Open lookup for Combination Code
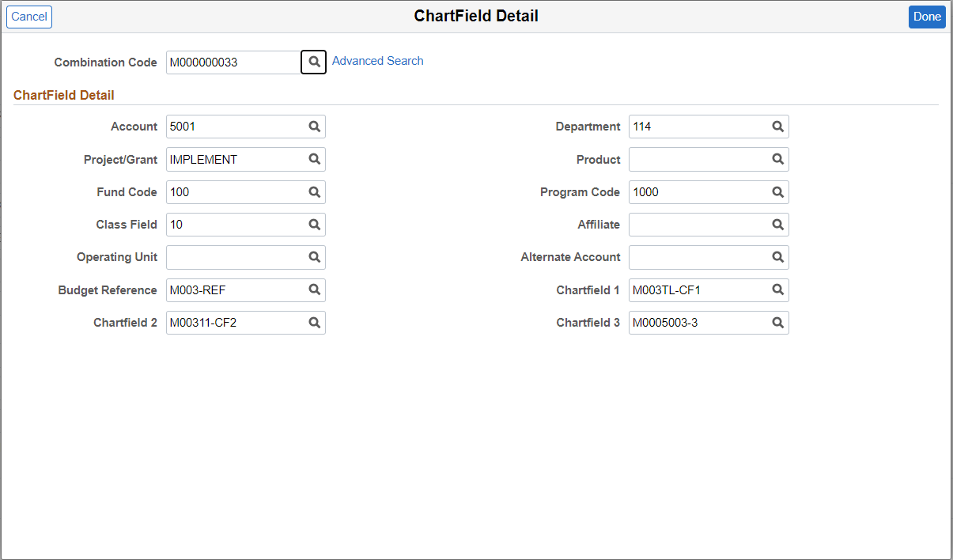Image resolution: width=953 pixels, height=560 pixels. [x=313, y=62]
